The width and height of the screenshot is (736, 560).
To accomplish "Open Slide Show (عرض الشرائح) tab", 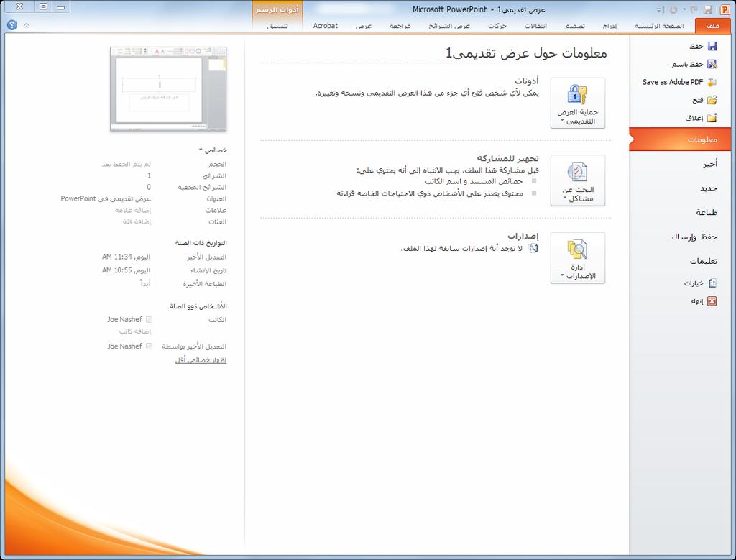I will 449,25.
